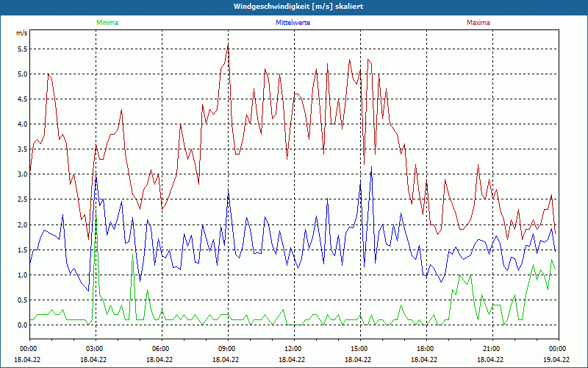Click the 0,0 y-axis value
Viewport: 588px width, 368px height.
tap(23, 325)
